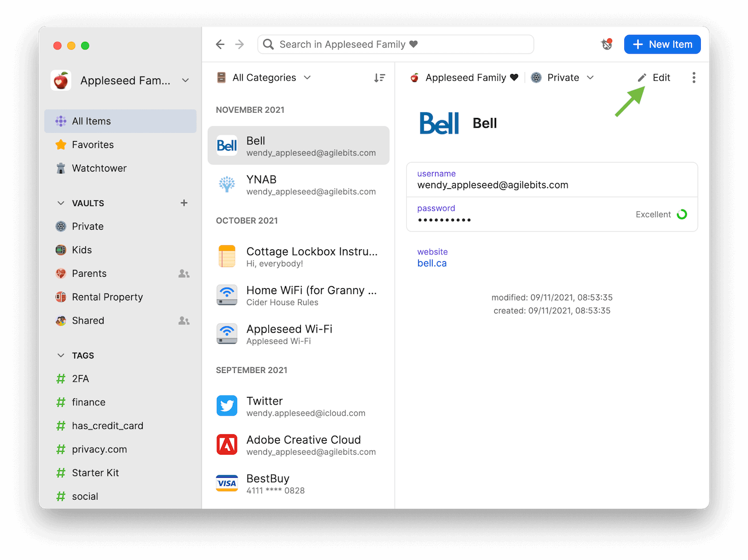Click the Edit button

click(654, 78)
